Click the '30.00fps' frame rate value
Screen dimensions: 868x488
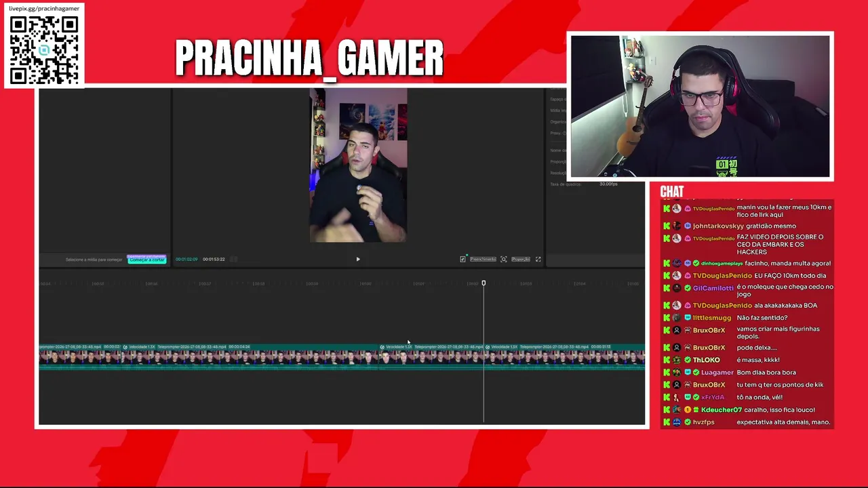(608, 184)
